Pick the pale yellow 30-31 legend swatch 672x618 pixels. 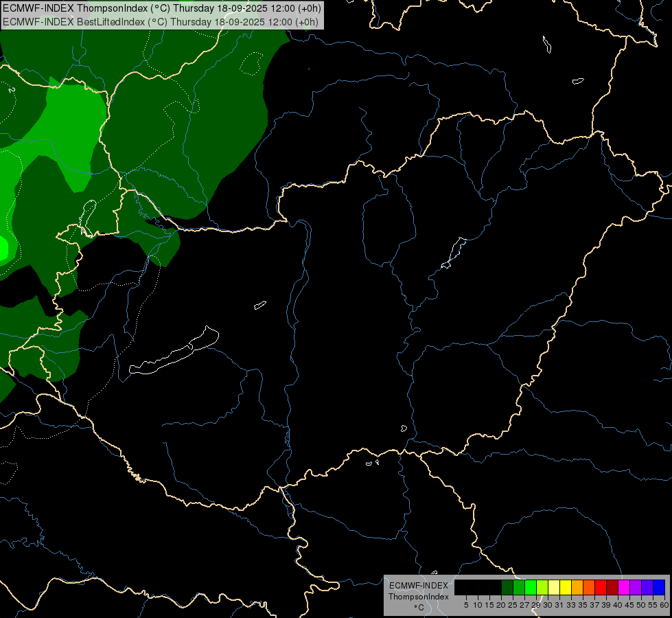554,587
